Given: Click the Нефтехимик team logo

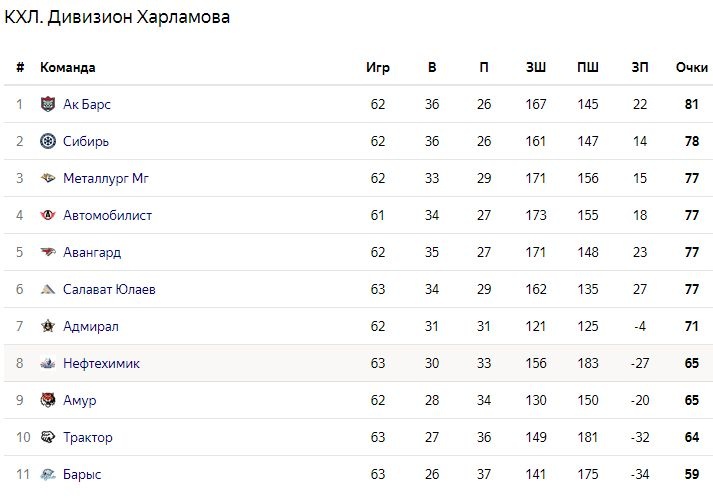Looking at the screenshot, I should click(x=48, y=363).
